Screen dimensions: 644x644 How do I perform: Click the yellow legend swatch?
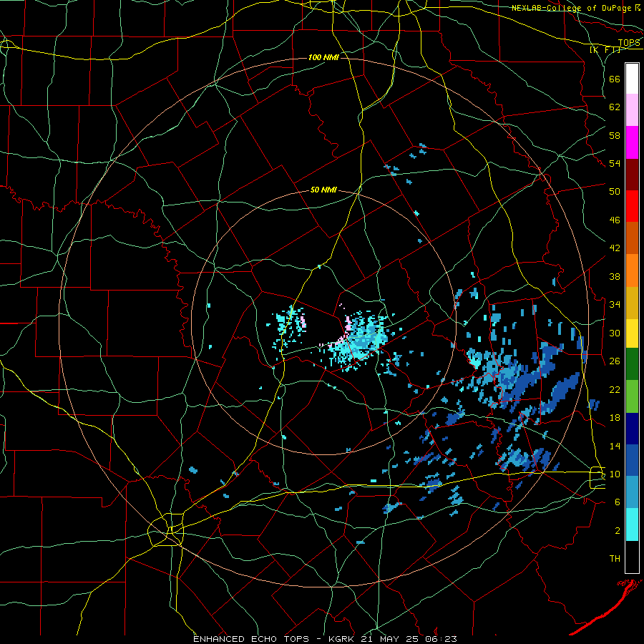coord(632,333)
